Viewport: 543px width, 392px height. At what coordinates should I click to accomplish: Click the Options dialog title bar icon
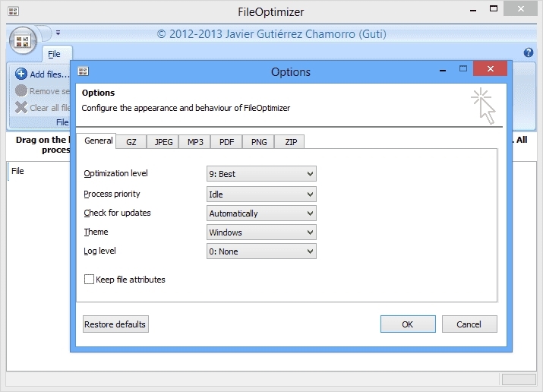pyautogui.click(x=83, y=71)
